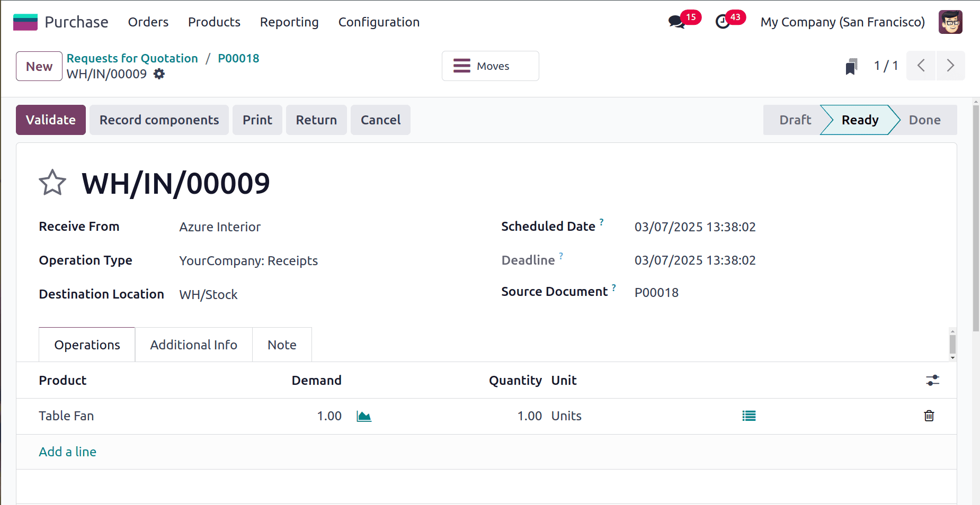Click the Print button
The width and height of the screenshot is (980, 505).
257,120
